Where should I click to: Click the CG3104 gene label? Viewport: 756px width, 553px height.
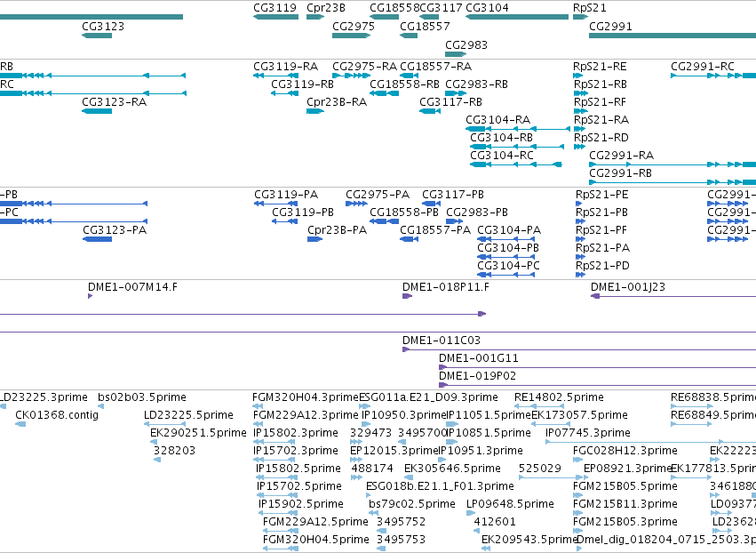(487, 8)
